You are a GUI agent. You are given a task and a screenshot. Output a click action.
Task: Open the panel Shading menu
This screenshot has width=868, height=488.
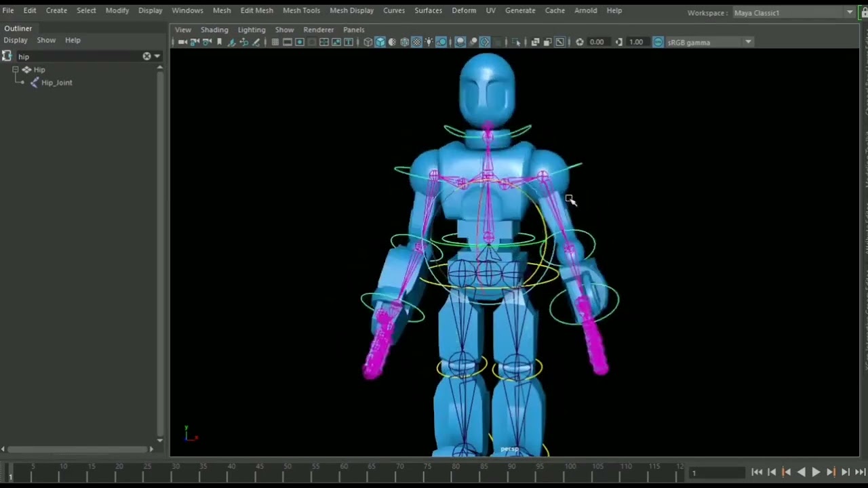(214, 30)
